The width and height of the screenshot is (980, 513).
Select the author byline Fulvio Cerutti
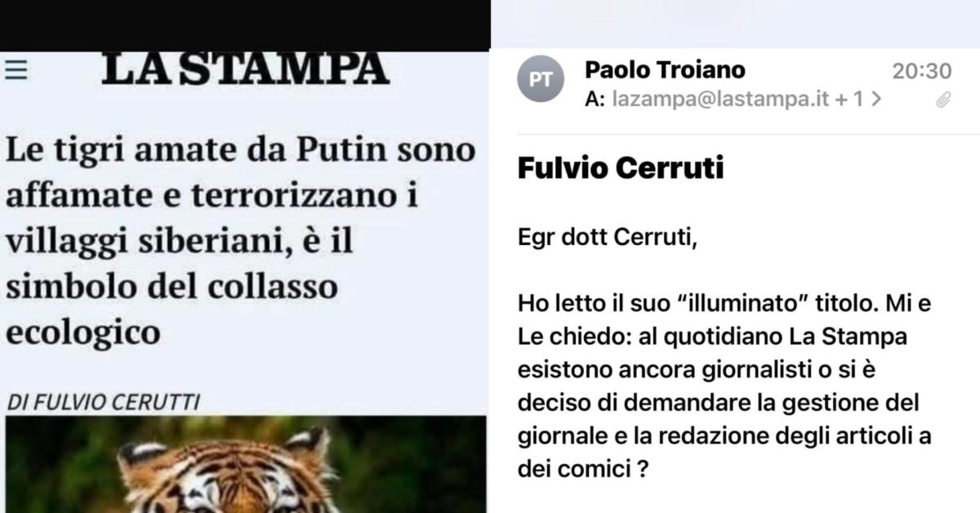pos(104,401)
